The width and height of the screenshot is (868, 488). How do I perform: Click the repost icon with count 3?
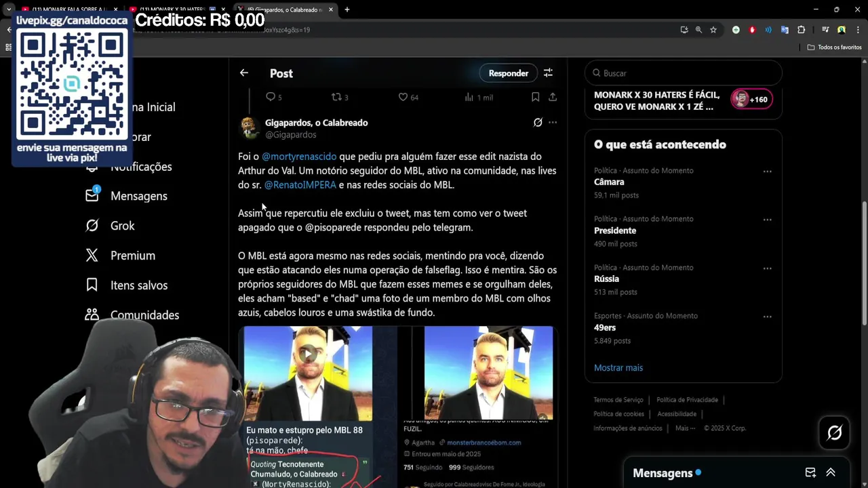336,97
